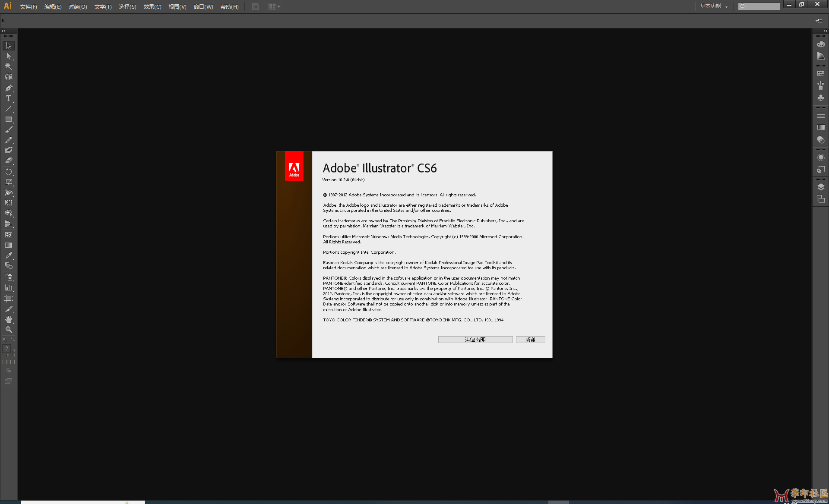Open the 文件(F) menu
This screenshot has width=829, height=504.
pos(28,6)
